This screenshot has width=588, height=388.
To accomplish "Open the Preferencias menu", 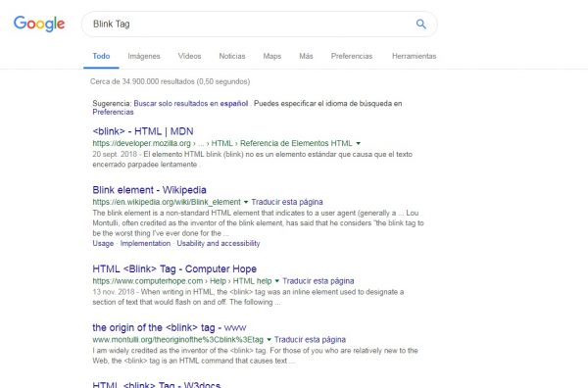I will point(352,56).
